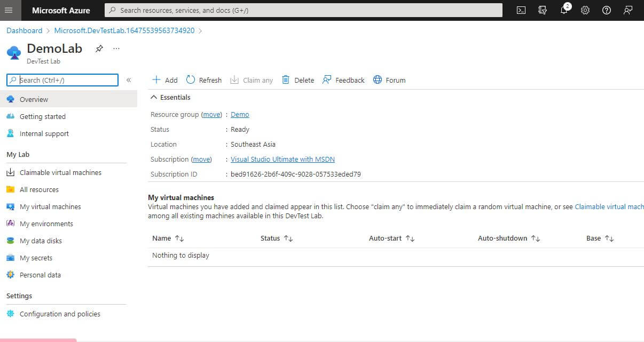Click the Getting started cloud icon
Screen dimensions: 644x342
click(10, 116)
